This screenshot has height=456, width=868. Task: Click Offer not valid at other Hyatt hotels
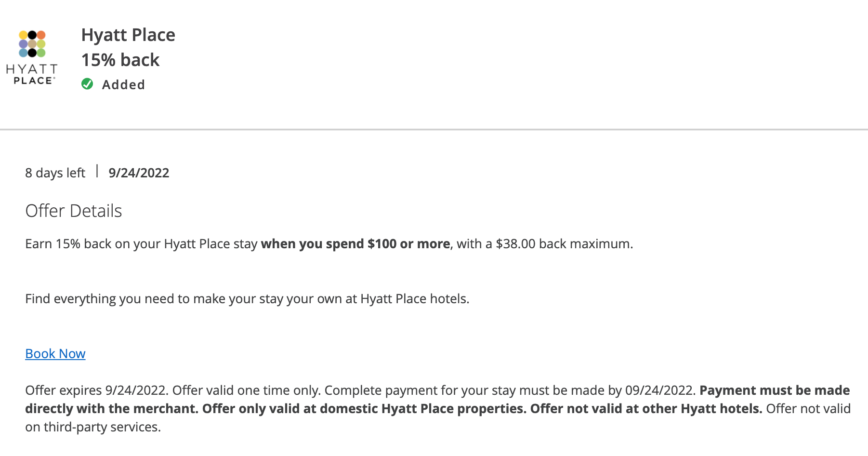coord(645,409)
